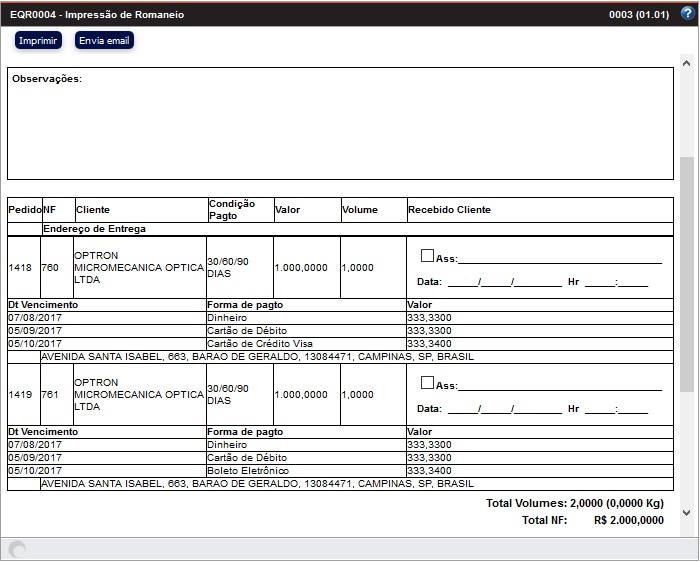The width and height of the screenshot is (700, 562).
Task: Select the order number 1418 cell
Action: 21,268
